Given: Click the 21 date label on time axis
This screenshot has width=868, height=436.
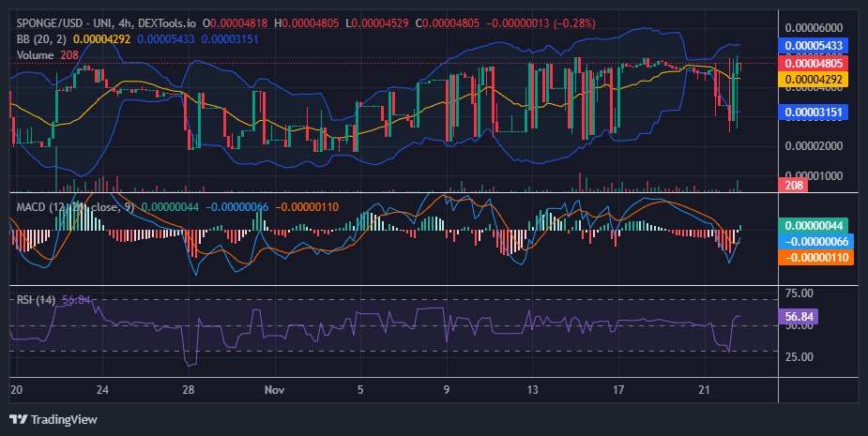Looking at the screenshot, I should tap(704, 390).
